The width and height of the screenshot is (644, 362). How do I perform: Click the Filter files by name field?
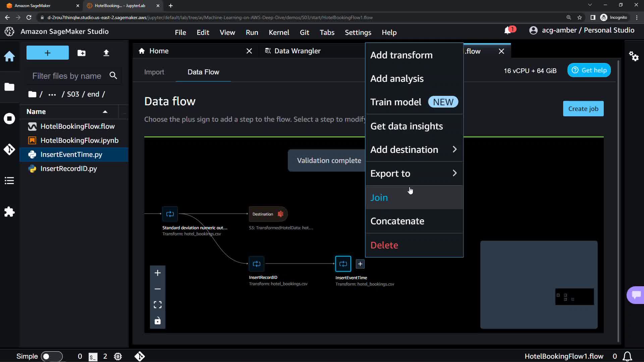coord(67,76)
